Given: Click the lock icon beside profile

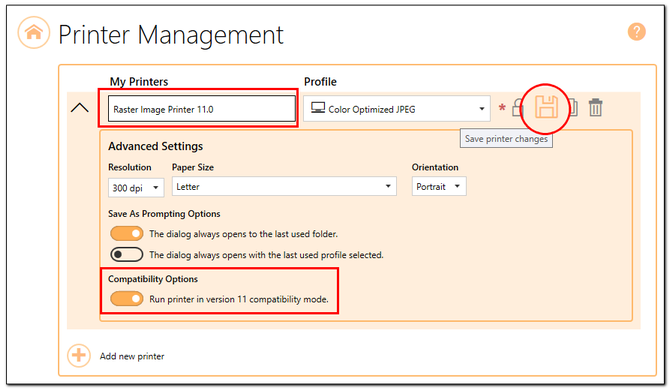Looking at the screenshot, I should 517,108.
